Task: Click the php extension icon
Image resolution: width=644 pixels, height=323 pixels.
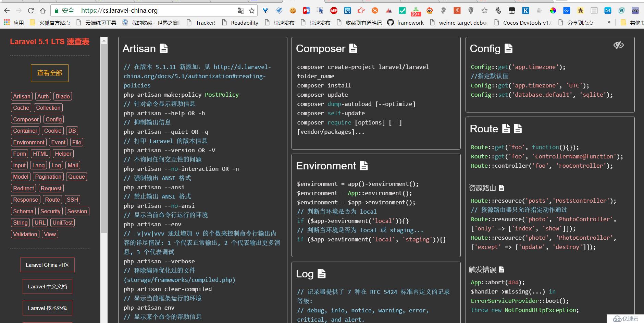Action: point(635,11)
